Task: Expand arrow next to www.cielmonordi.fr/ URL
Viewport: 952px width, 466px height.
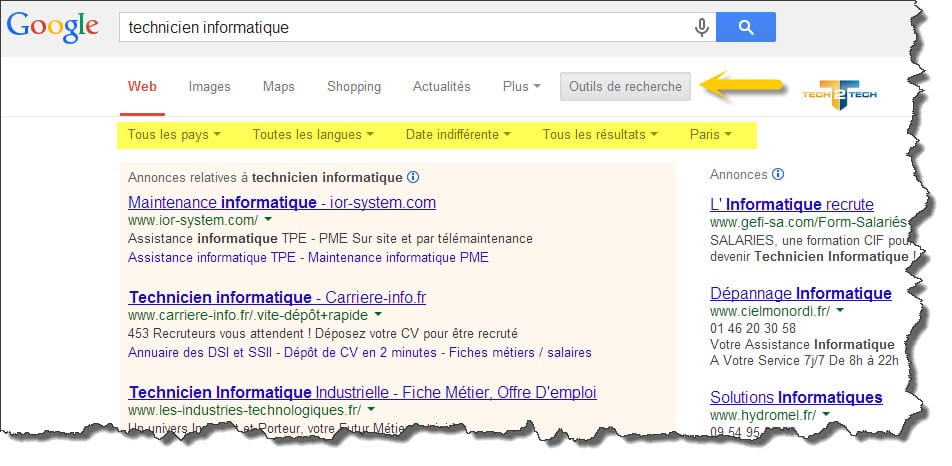Action: pyautogui.click(x=840, y=310)
